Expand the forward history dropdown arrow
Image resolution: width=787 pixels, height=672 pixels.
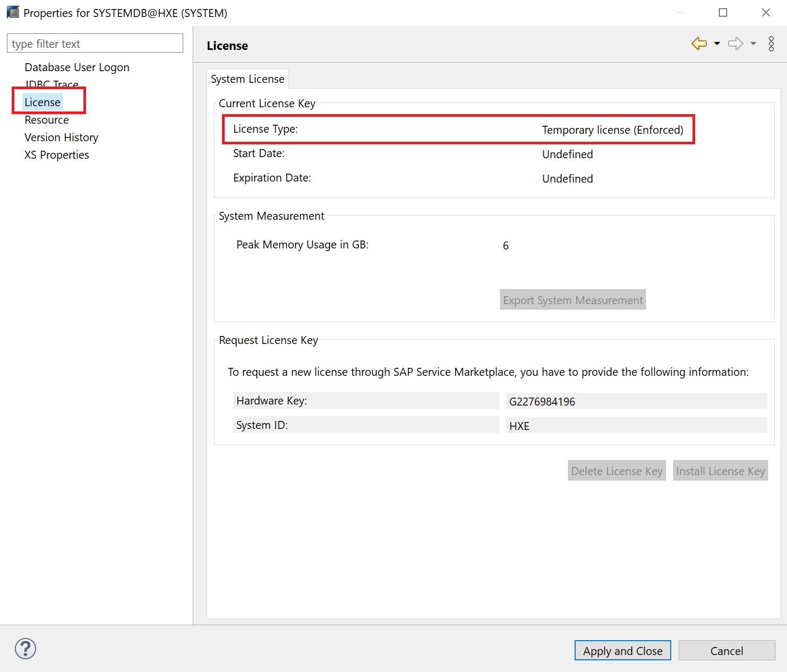[753, 44]
